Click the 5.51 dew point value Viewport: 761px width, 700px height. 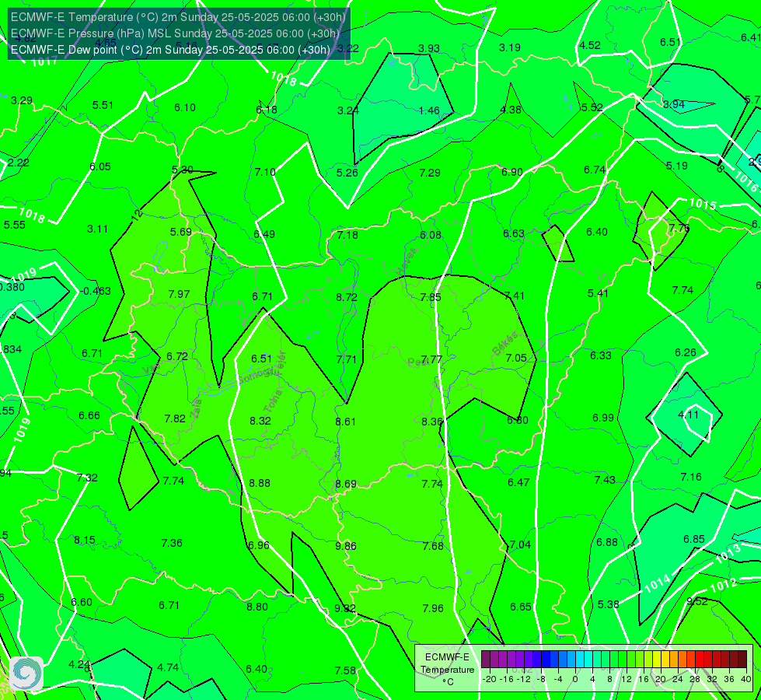[103, 106]
